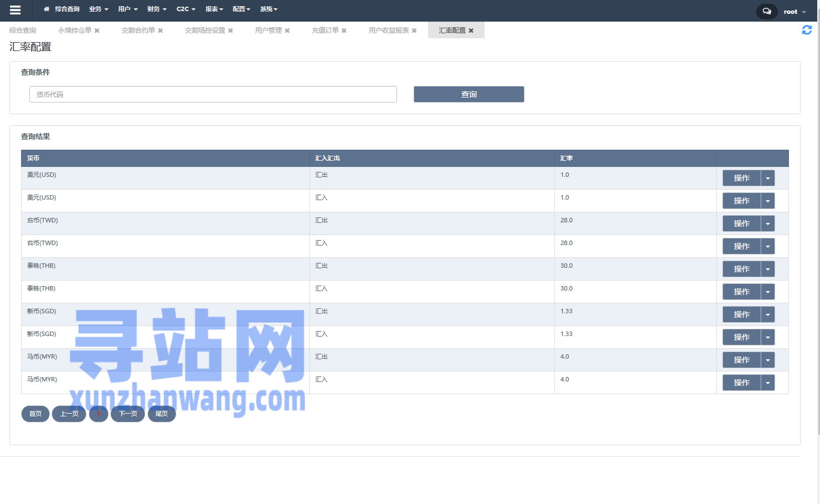Expand the root user account menu
The width and height of the screenshot is (820, 504).
794,12
